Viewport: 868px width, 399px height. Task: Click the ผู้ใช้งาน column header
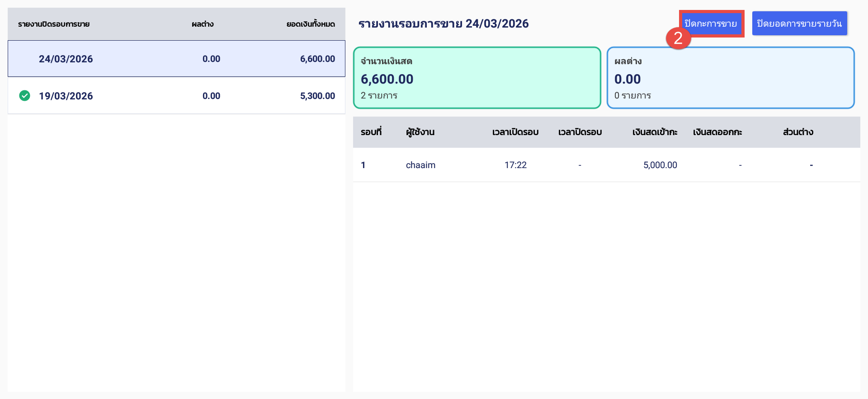(420, 132)
